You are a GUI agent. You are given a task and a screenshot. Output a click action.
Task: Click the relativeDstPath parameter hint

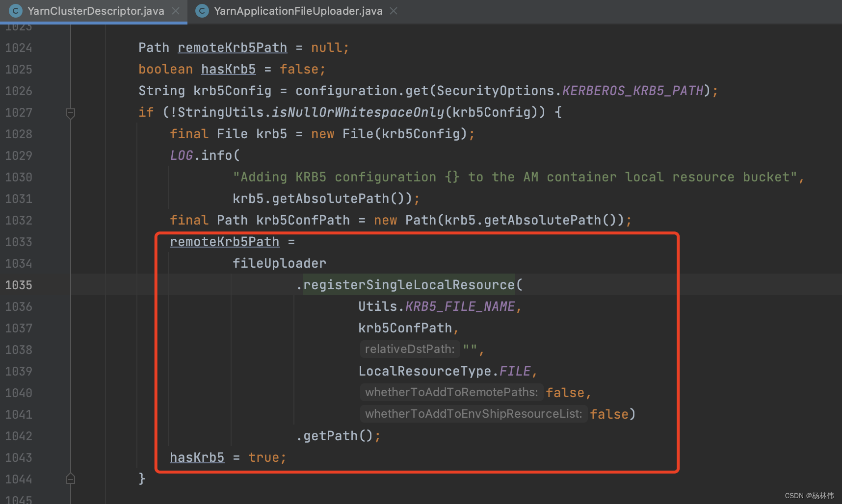point(410,349)
